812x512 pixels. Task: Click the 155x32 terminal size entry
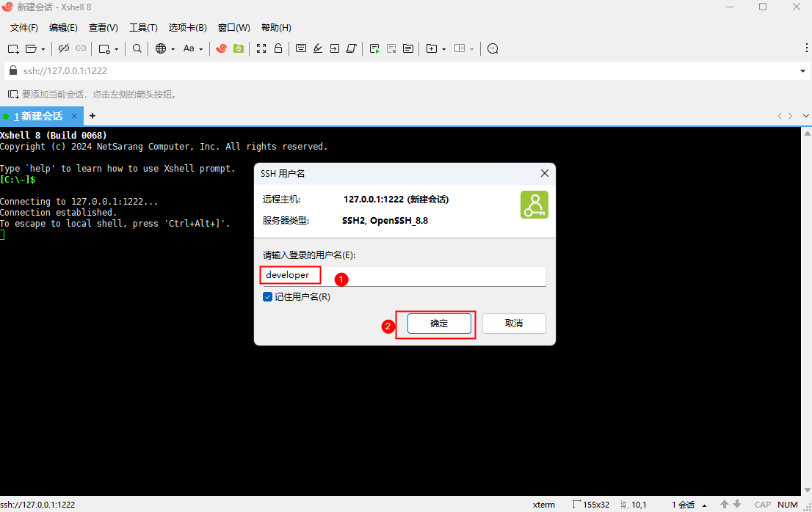click(591, 504)
